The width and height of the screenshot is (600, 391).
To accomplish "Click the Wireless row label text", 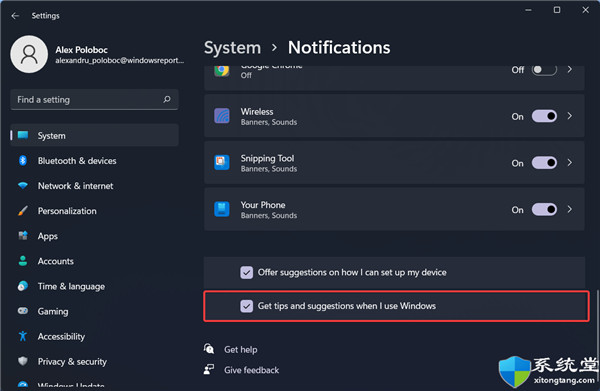I will click(257, 111).
